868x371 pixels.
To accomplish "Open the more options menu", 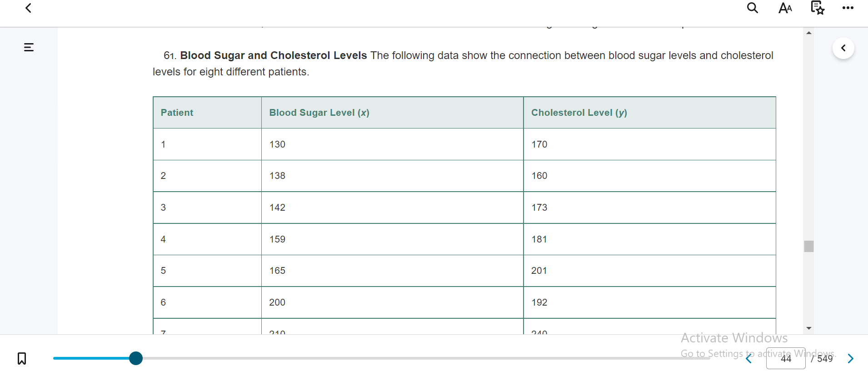I will pos(848,8).
